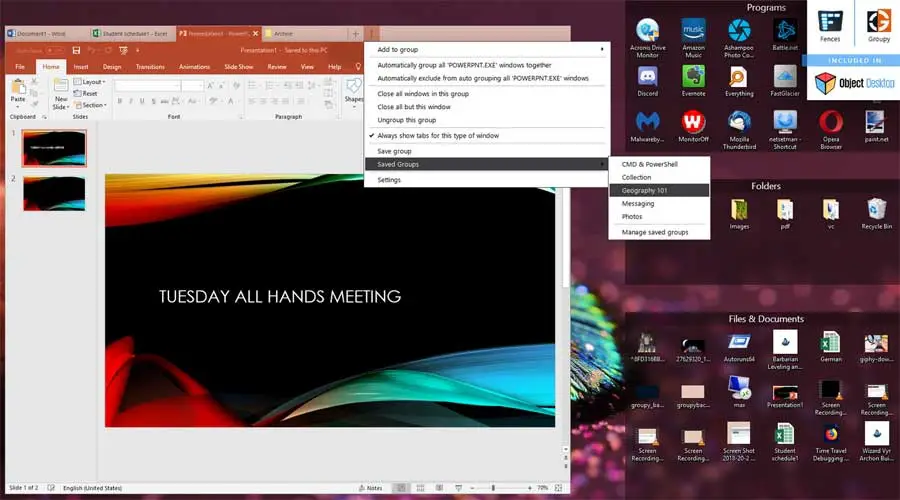
Task: Select the second slide thumbnail
Action: [54, 193]
